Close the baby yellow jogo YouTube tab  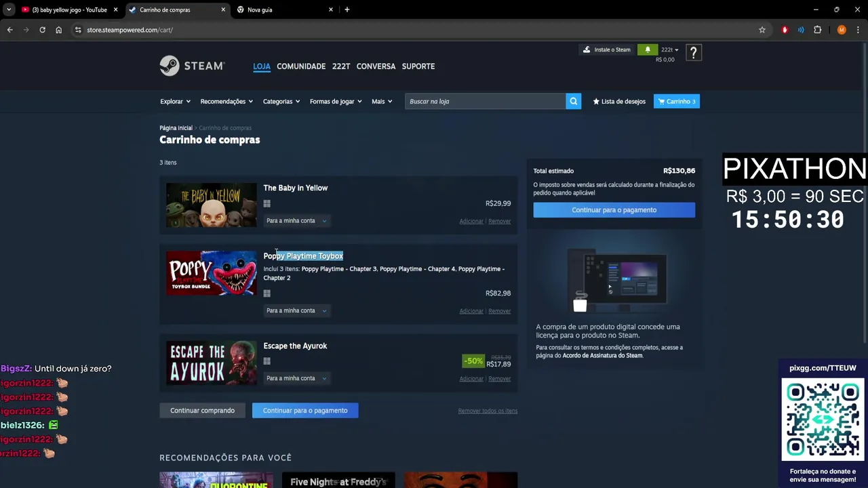(115, 9)
